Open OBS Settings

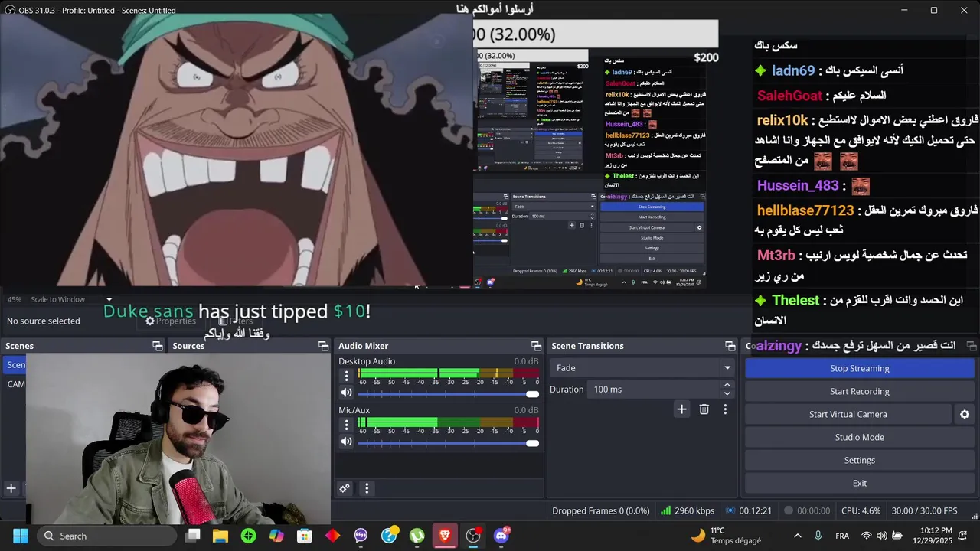click(x=859, y=460)
